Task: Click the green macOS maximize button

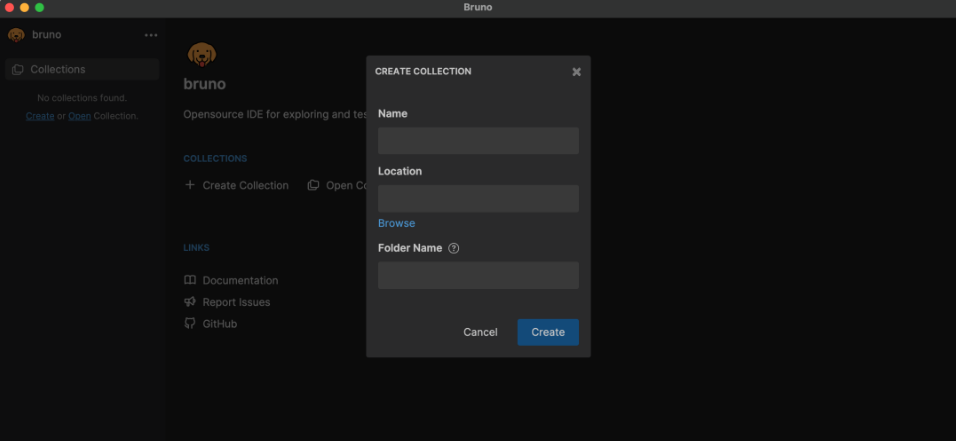Action: click(x=40, y=7)
